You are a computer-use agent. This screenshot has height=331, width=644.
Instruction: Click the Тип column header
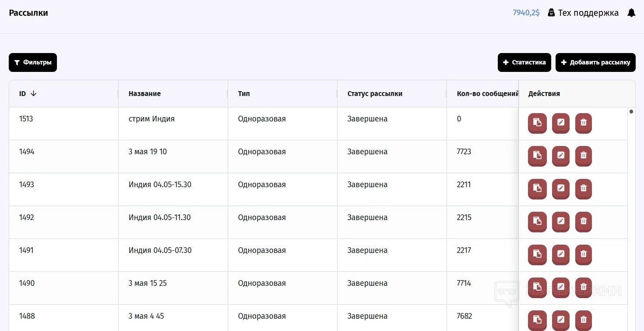pyautogui.click(x=244, y=93)
